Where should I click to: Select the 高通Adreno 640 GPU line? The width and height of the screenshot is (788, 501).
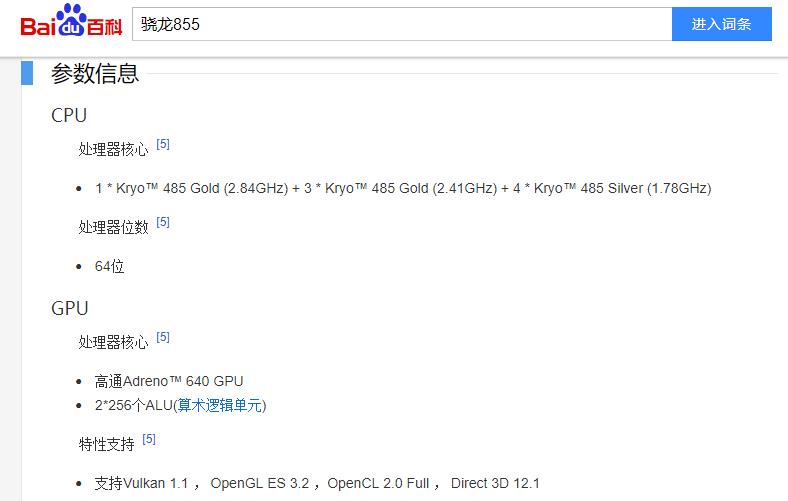(x=169, y=381)
